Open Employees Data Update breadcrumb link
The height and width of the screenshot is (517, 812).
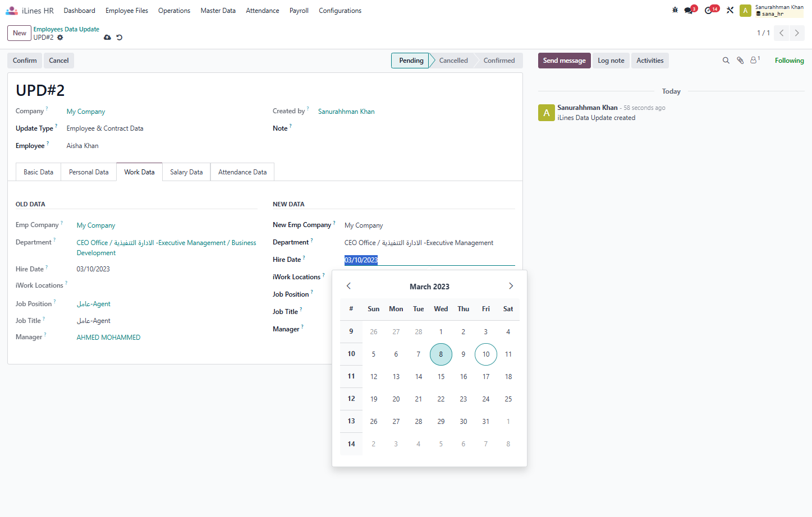[x=66, y=29]
